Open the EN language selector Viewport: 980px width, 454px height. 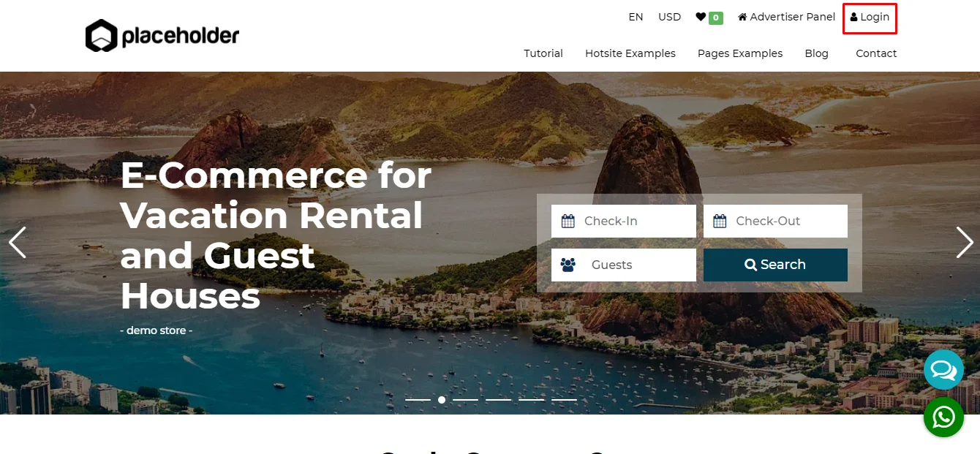636,17
